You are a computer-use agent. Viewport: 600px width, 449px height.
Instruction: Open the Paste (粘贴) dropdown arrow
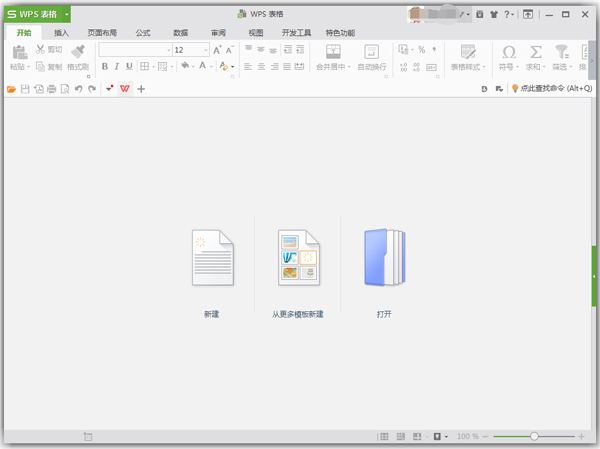point(28,67)
